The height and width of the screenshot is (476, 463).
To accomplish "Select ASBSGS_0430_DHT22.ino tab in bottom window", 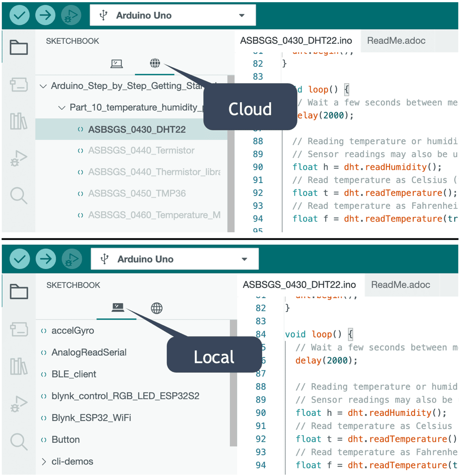I will (x=300, y=285).
